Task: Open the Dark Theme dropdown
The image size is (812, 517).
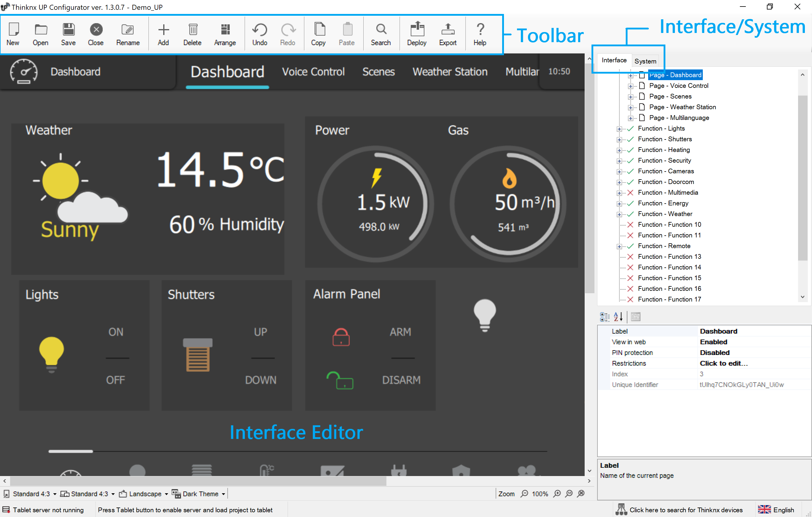Action: point(199,494)
